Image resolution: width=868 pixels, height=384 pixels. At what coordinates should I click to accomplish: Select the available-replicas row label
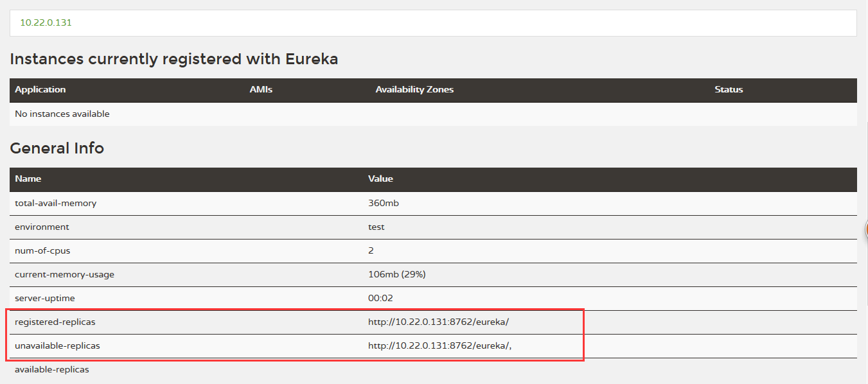click(52, 370)
